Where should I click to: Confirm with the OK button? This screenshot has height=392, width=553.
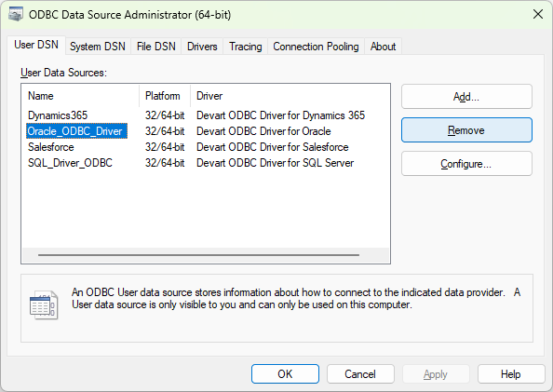(285, 374)
